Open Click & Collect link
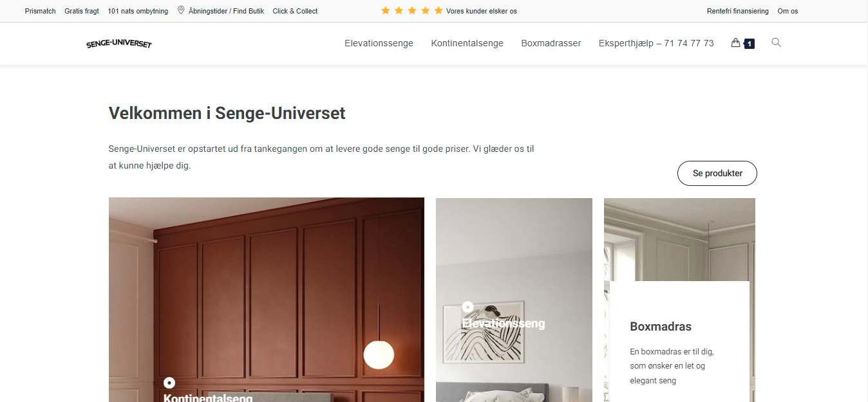Image resolution: width=868 pixels, height=402 pixels. pyautogui.click(x=295, y=11)
